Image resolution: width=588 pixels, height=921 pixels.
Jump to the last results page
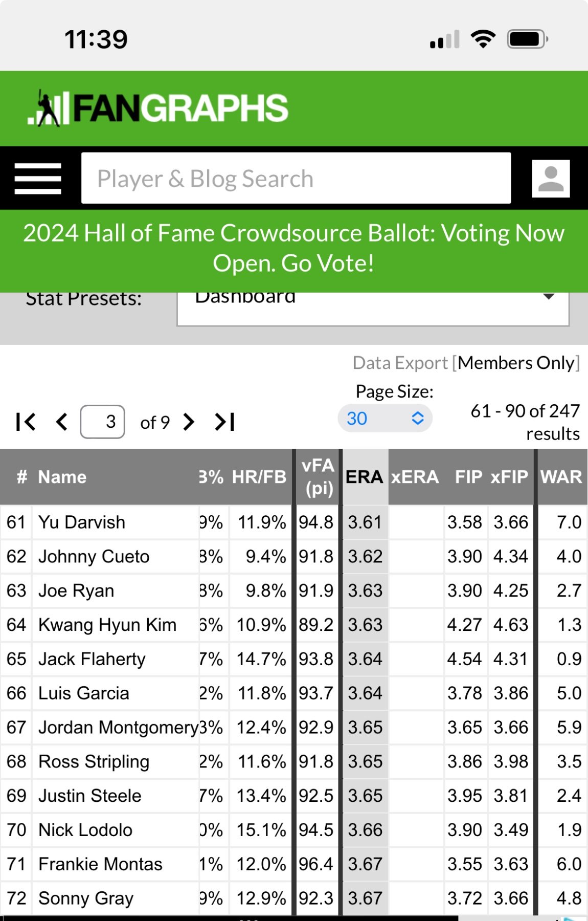coord(225,422)
